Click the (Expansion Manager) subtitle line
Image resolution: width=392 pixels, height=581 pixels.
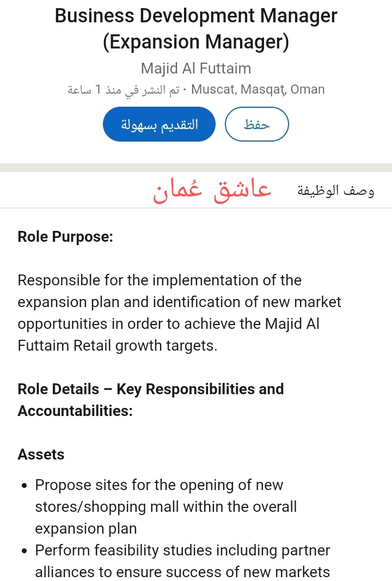[x=196, y=42]
